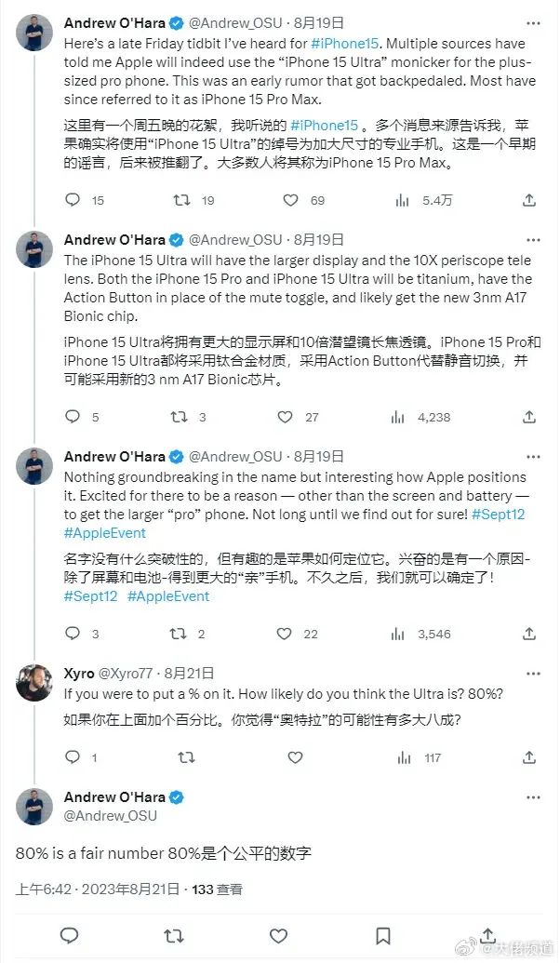The height and width of the screenshot is (963, 560).
Task: Like the tweet with 69 likes
Action: [291, 200]
